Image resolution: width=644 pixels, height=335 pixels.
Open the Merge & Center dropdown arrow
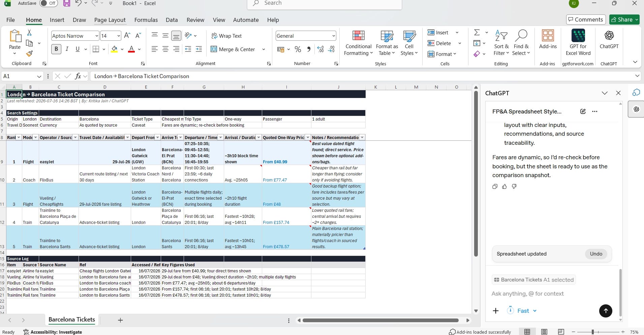(x=264, y=49)
